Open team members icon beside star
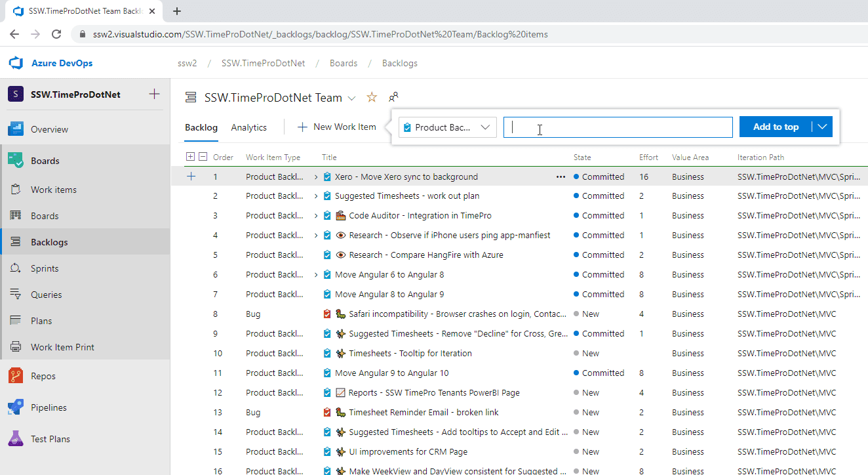 pos(393,98)
